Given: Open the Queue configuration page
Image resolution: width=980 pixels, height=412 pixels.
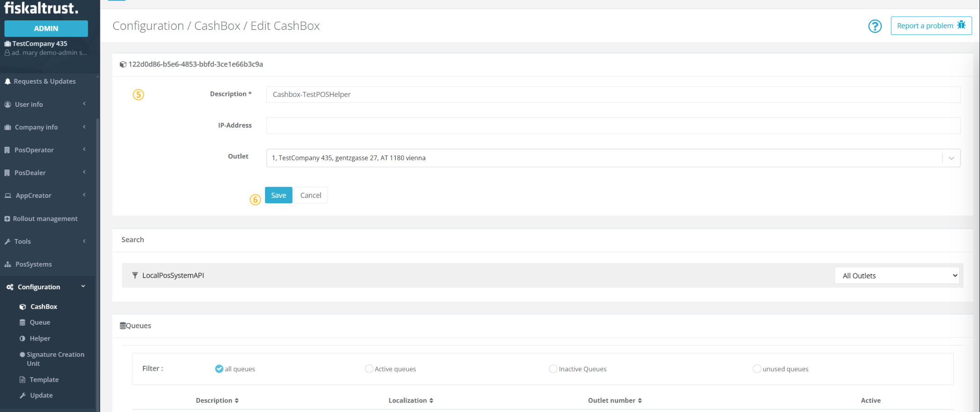Looking at the screenshot, I should 40,322.
